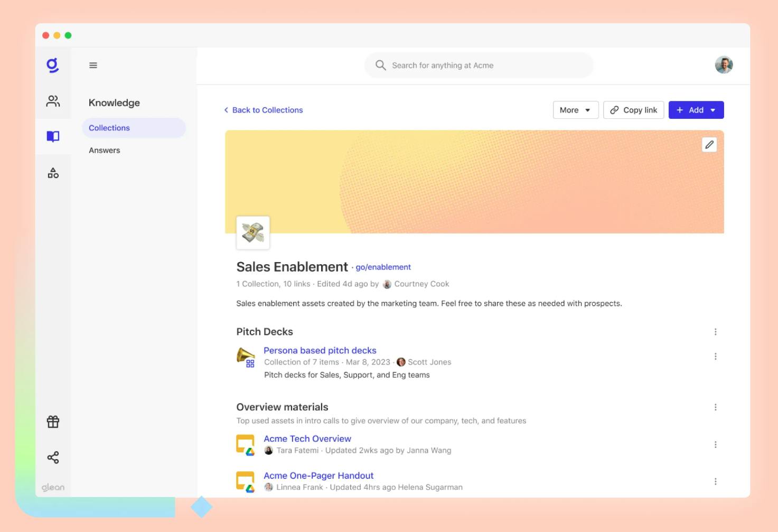Select Collections in the Knowledge menu
Screen dimensions: 778x532
coord(109,128)
